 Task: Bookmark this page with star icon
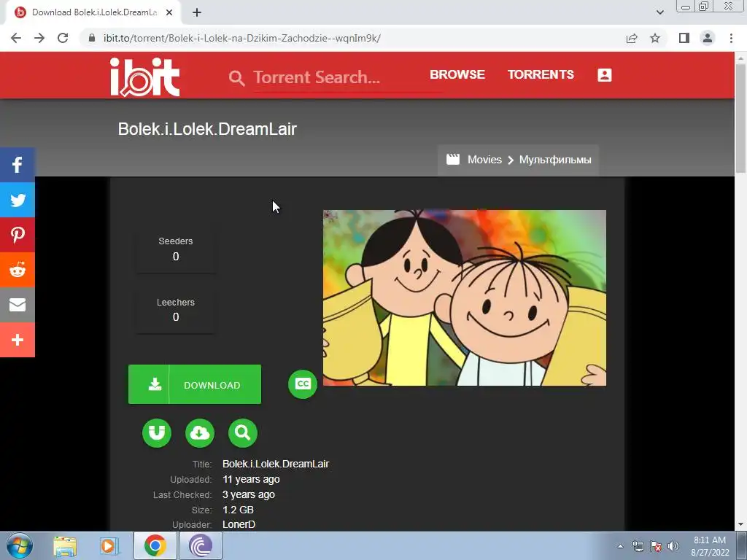[x=655, y=38]
